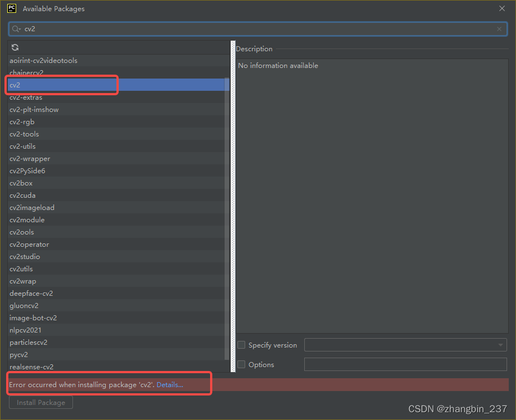
Task: Select the cv2 package row
Action: [119, 85]
